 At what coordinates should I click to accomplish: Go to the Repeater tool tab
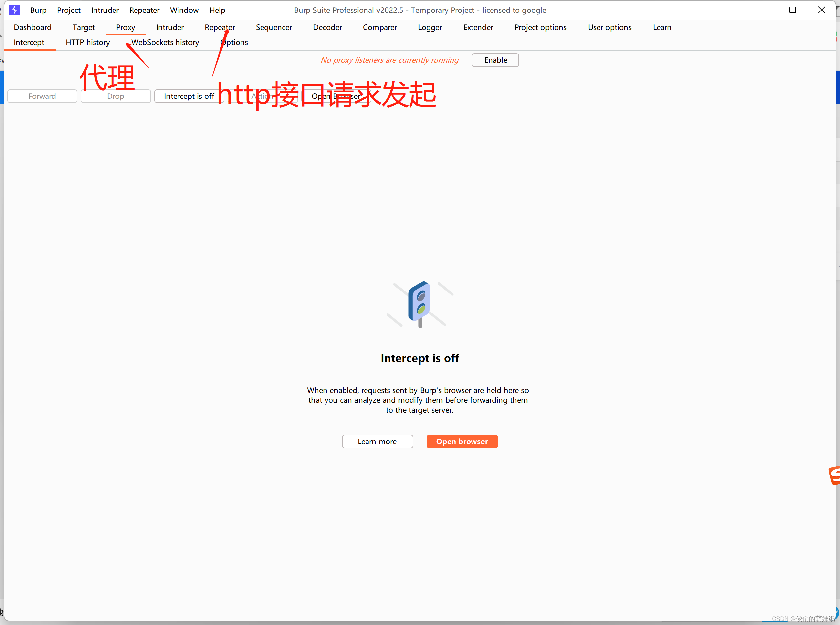[x=220, y=27]
